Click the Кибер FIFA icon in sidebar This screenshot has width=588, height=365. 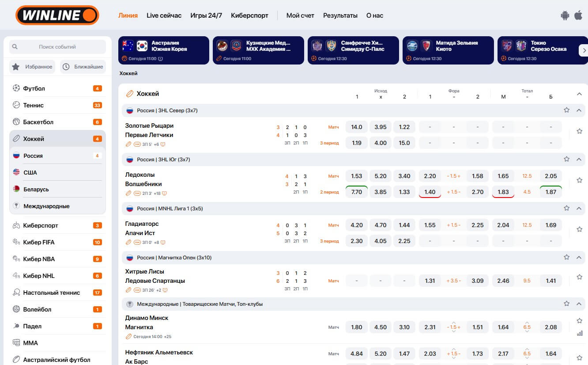[x=16, y=242]
